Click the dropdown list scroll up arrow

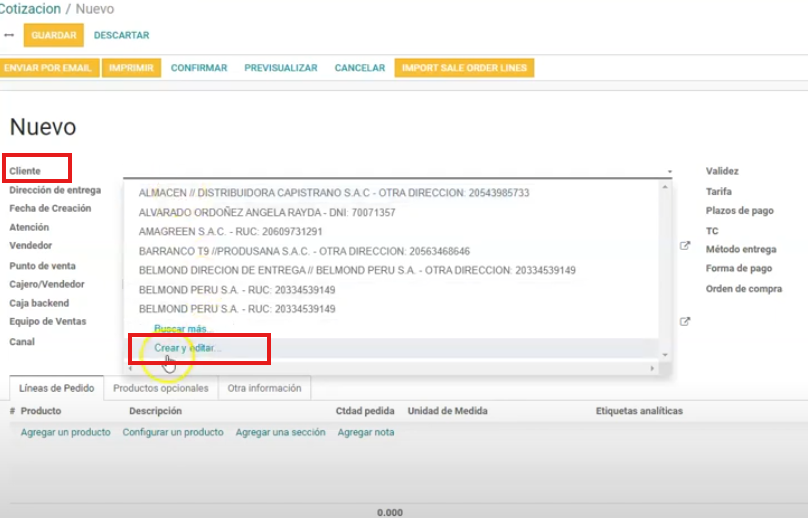(x=665, y=188)
